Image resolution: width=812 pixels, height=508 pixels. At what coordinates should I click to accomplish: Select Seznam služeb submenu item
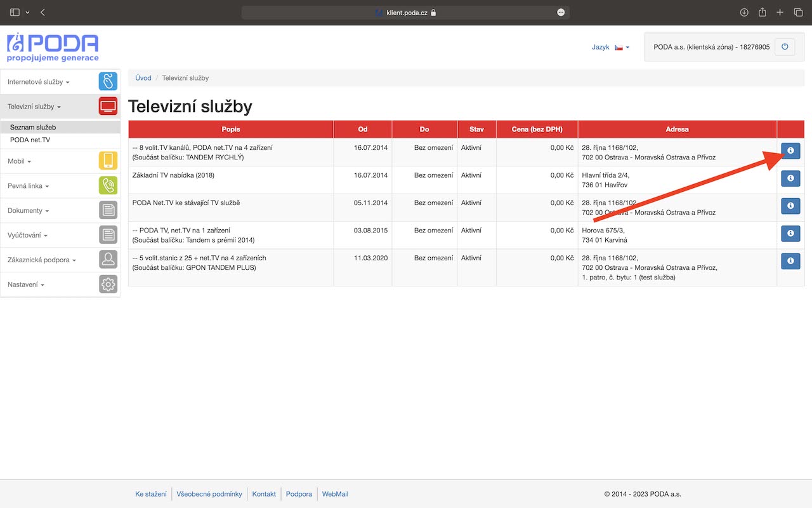[60, 127]
